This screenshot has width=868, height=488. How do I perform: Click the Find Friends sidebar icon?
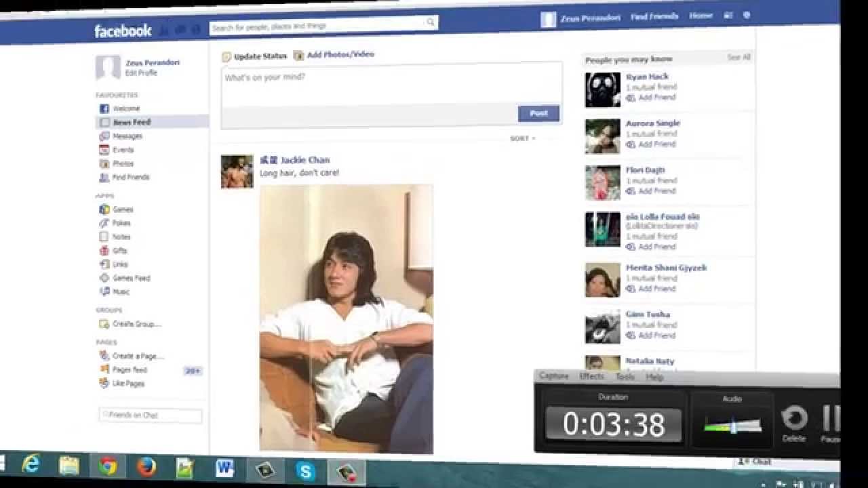(x=104, y=178)
